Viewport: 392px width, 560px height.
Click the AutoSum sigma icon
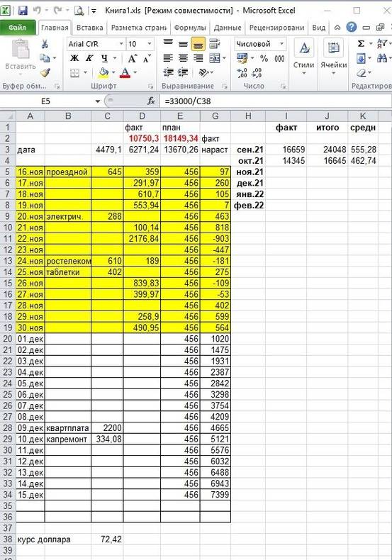click(361, 43)
